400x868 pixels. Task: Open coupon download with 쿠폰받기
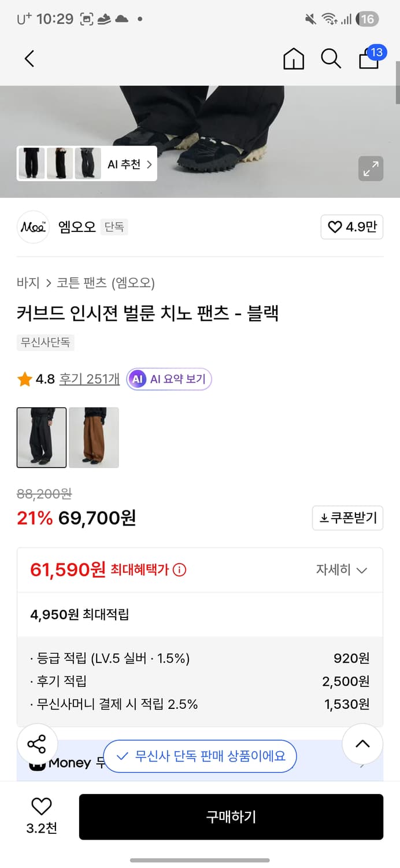coord(347,518)
